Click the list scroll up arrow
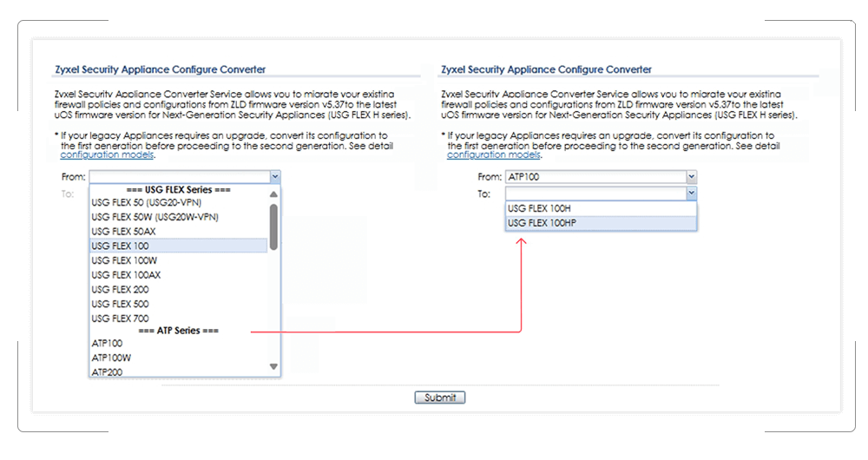 tap(273, 194)
